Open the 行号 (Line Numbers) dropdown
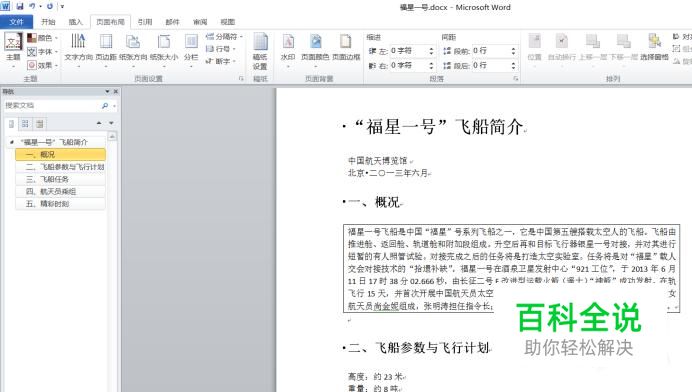The height and width of the screenshot is (392, 692). click(x=221, y=49)
